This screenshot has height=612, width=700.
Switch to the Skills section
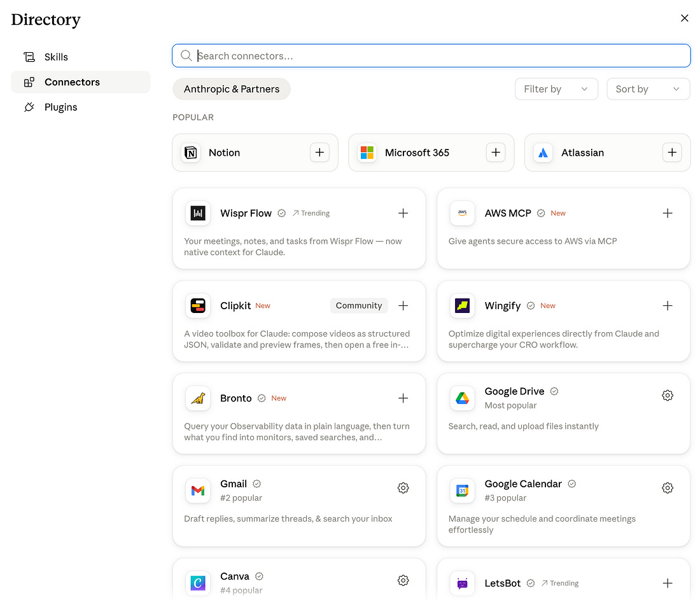point(81,57)
